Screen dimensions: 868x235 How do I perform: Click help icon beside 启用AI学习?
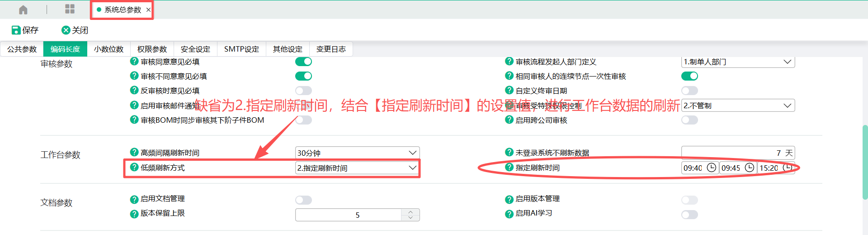pos(509,214)
